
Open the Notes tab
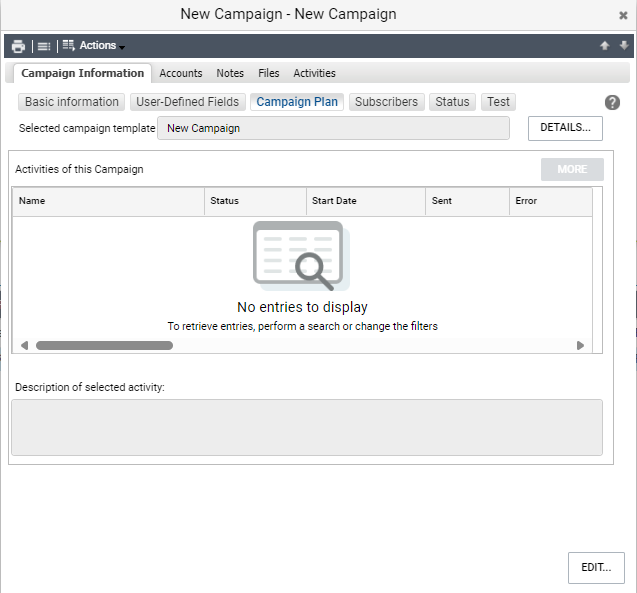[x=230, y=73]
